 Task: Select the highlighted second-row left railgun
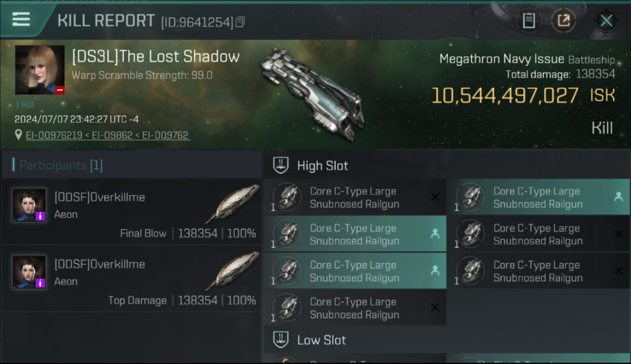coord(355,234)
